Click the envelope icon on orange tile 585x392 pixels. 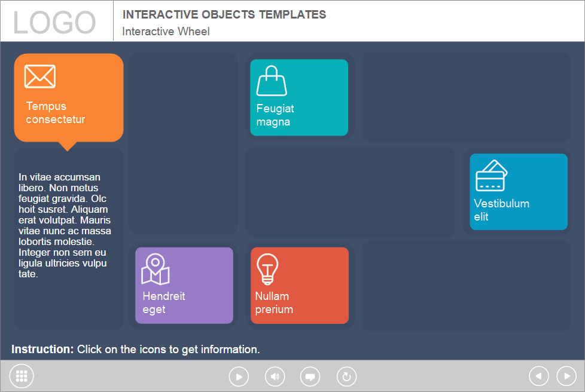(40, 76)
